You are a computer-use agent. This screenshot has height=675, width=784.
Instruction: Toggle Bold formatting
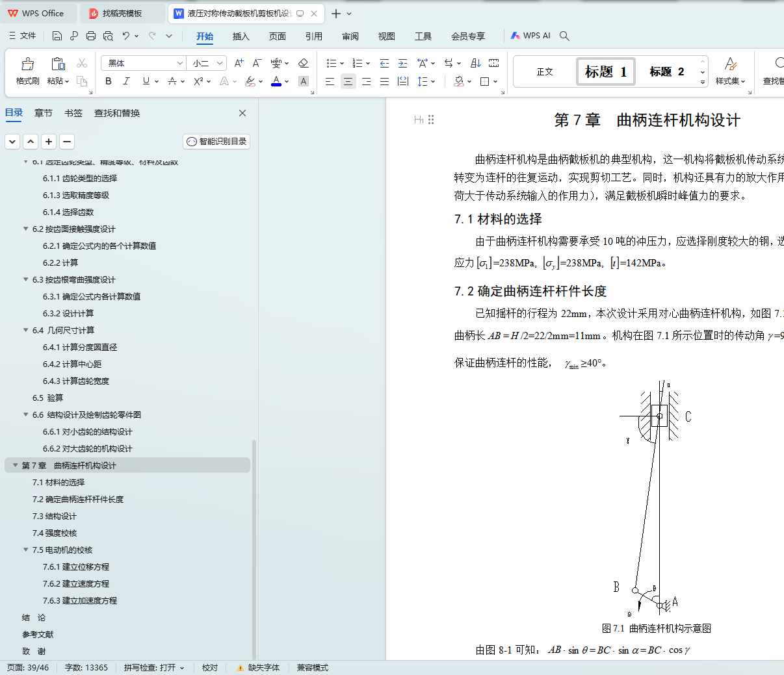pyautogui.click(x=109, y=81)
